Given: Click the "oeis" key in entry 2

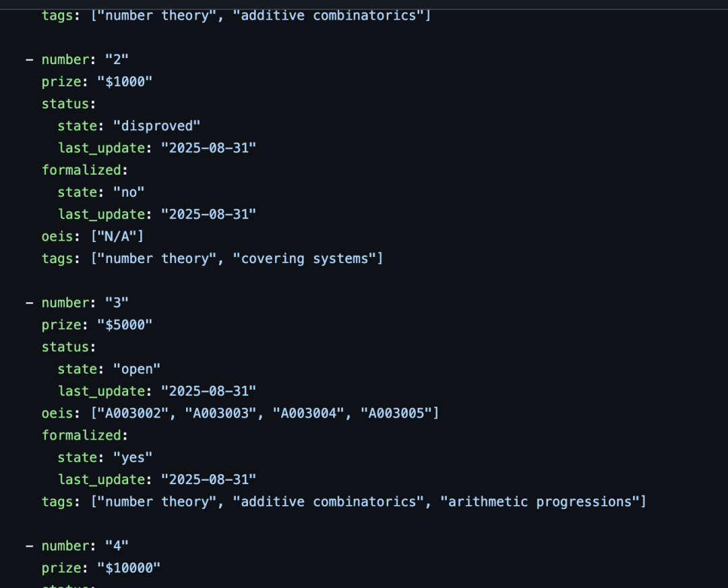Looking at the screenshot, I should point(57,236).
